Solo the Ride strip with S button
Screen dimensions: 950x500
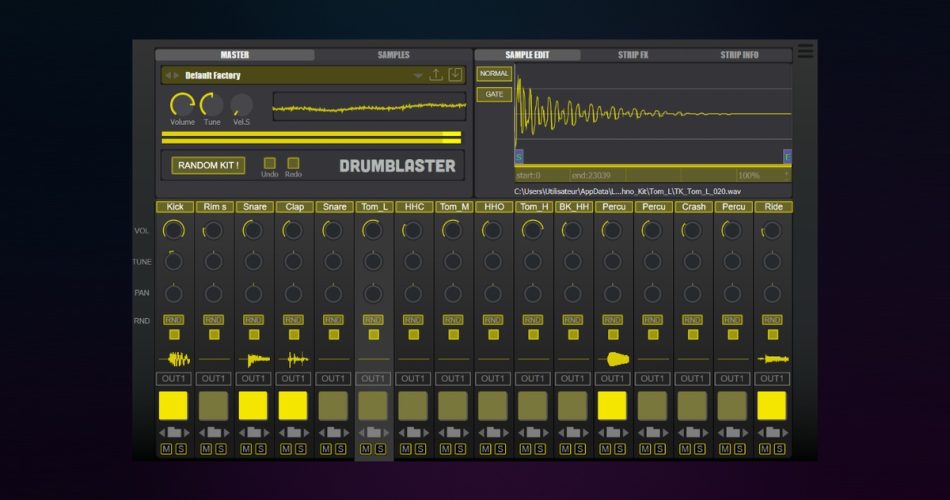pos(780,449)
